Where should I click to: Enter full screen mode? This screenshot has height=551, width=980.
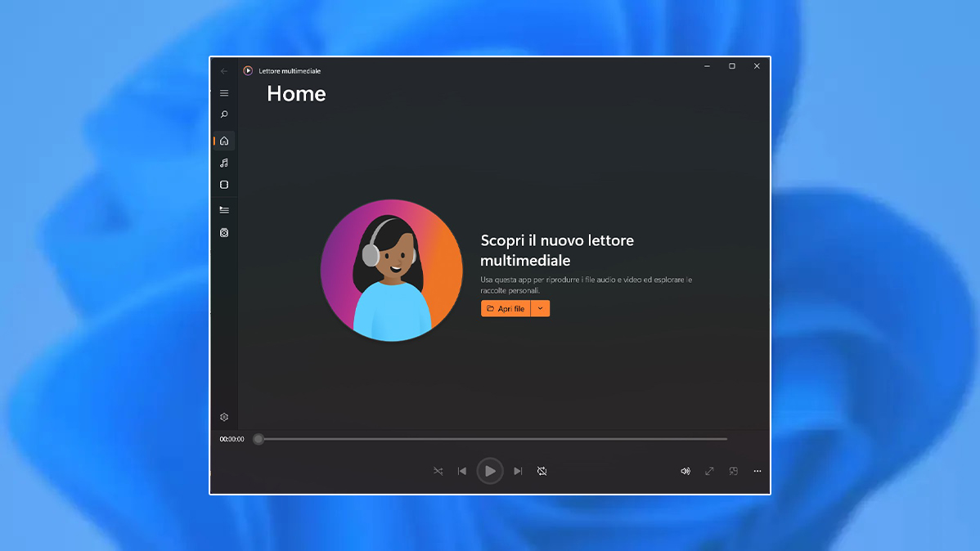tap(709, 471)
